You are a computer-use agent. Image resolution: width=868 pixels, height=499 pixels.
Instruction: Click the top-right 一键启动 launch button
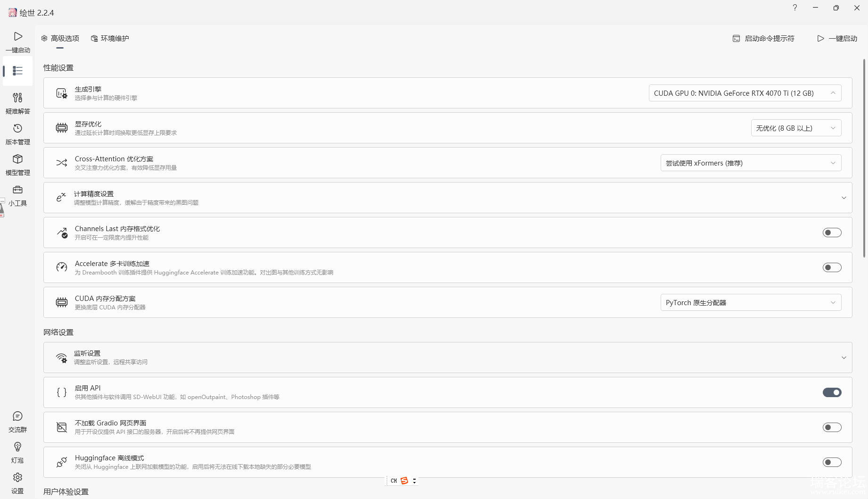pyautogui.click(x=837, y=38)
